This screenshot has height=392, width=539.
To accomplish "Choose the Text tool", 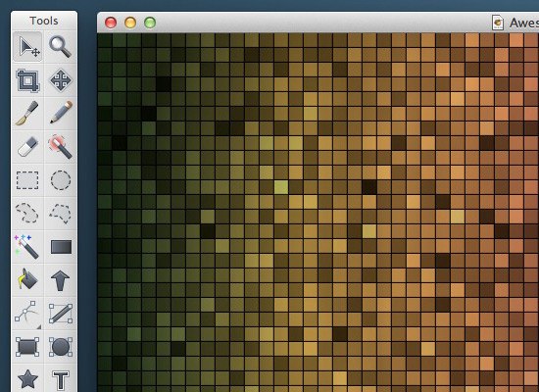I will pos(60,379).
